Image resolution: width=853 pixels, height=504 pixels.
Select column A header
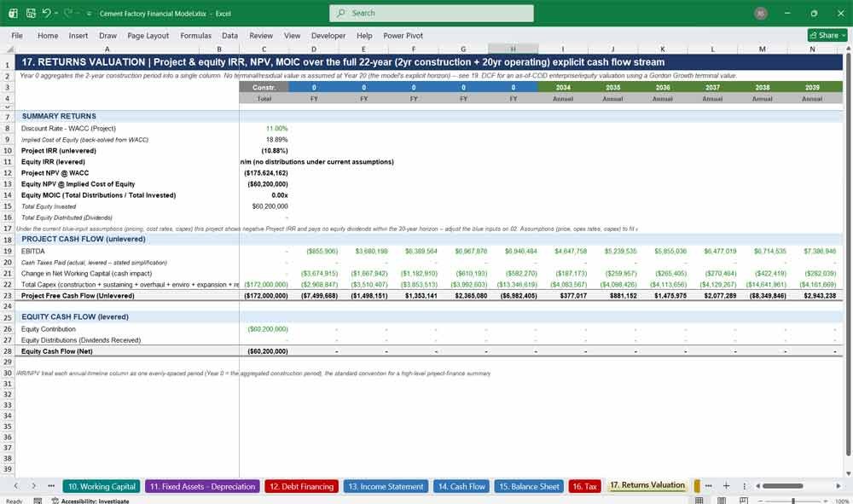coord(107,49)
